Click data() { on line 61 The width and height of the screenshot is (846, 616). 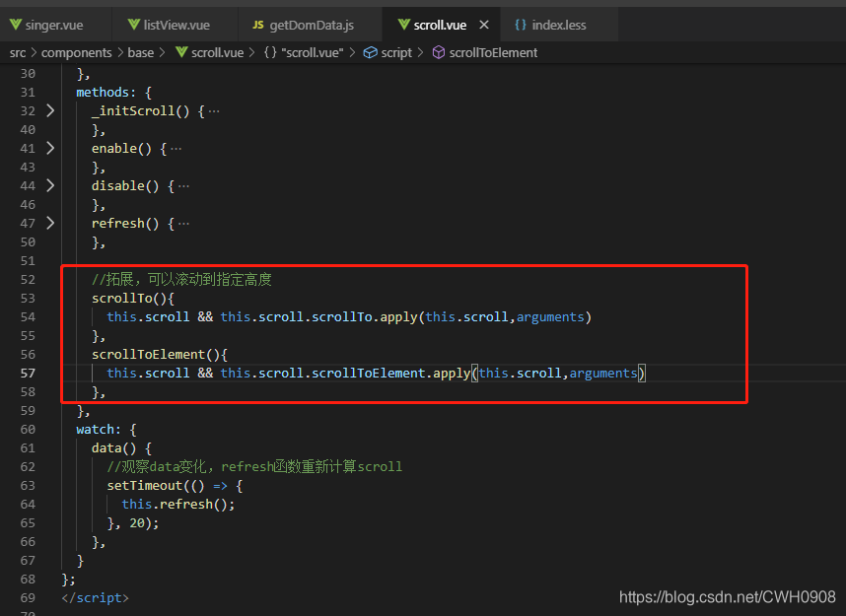(x=121, y=448)
